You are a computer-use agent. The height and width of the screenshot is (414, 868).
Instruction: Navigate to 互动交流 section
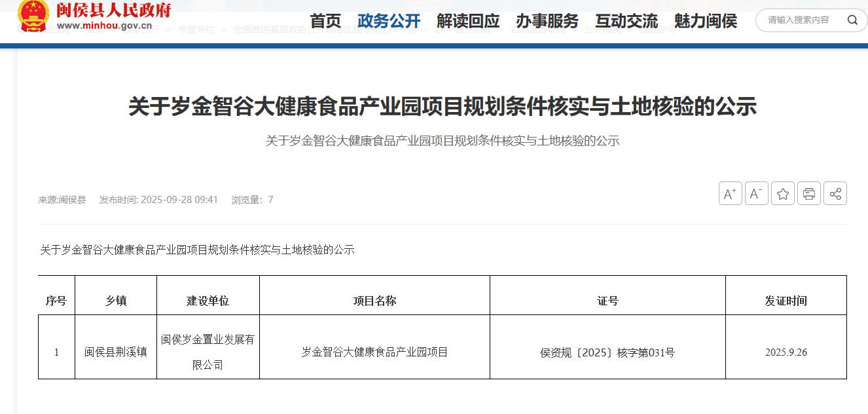point(626,21)
